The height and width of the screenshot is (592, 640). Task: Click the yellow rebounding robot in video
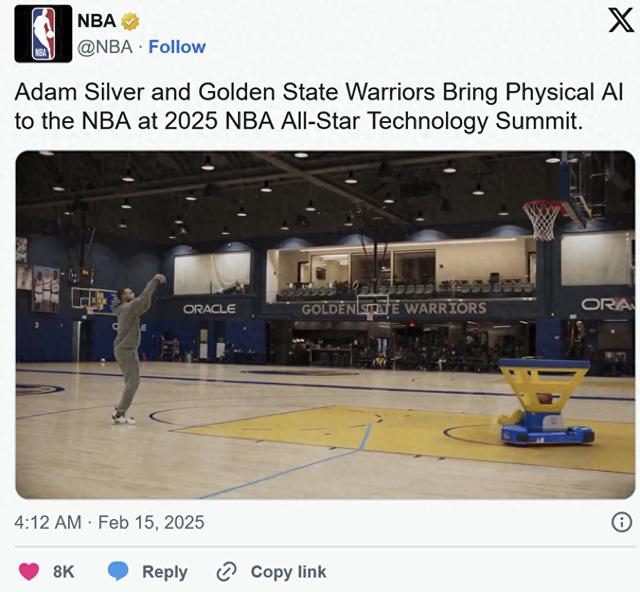pos(545,401)
